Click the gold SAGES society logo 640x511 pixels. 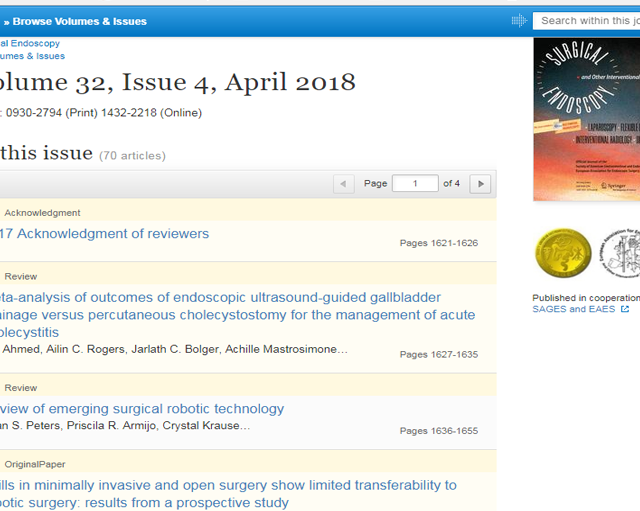coord(563,253)
